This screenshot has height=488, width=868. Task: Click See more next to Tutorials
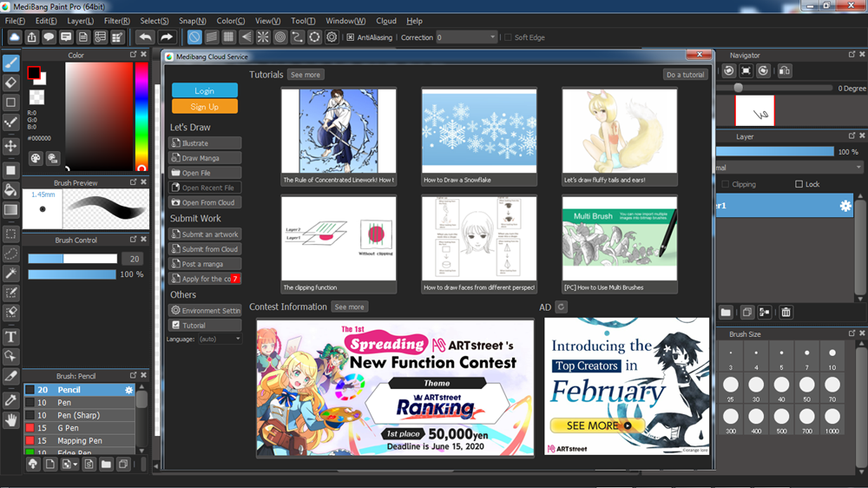pyautogui.click(x=305, y=75)
